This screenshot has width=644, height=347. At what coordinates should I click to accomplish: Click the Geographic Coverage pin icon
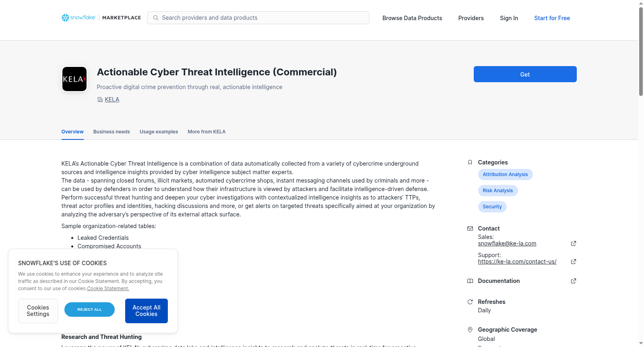470,330
